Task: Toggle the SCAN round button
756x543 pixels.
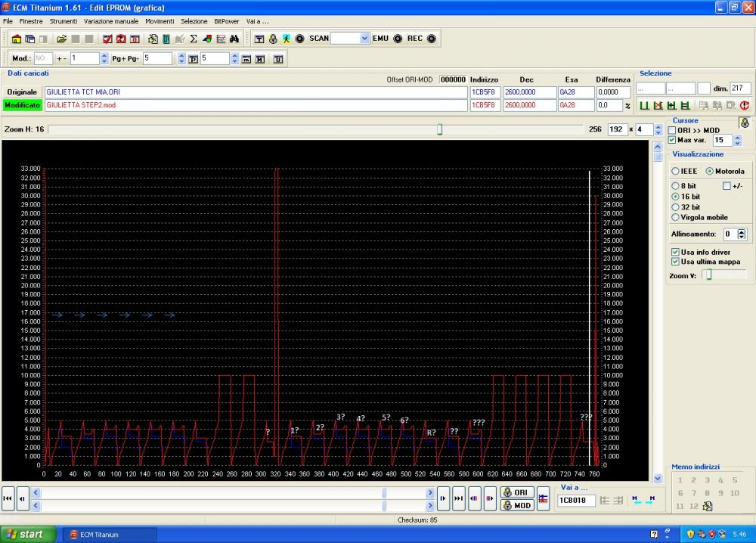Action: [x=300, y=39]
